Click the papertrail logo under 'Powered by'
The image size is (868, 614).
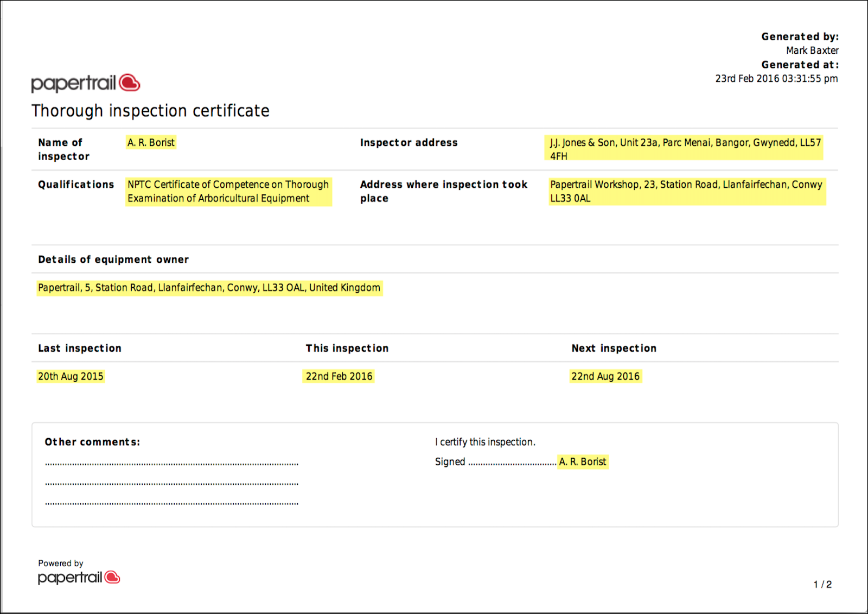tap(79, 578)
